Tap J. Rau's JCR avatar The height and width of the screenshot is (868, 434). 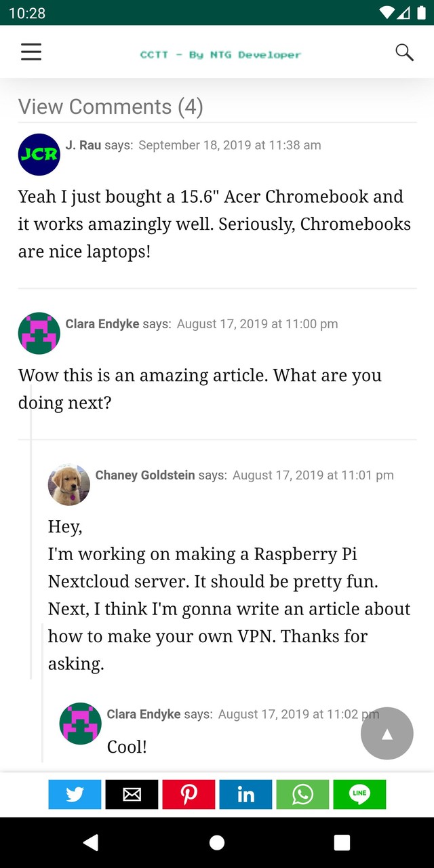39,155
